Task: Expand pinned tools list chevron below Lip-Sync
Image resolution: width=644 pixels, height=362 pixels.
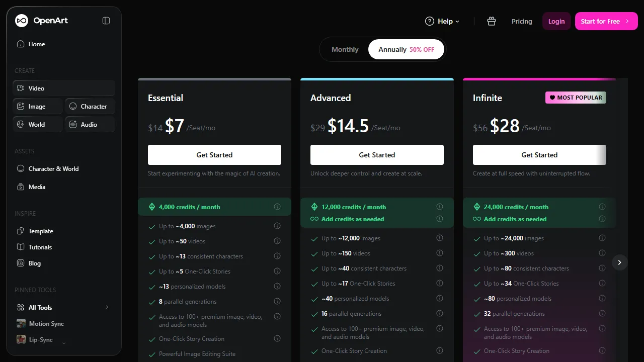Action: 63,343
